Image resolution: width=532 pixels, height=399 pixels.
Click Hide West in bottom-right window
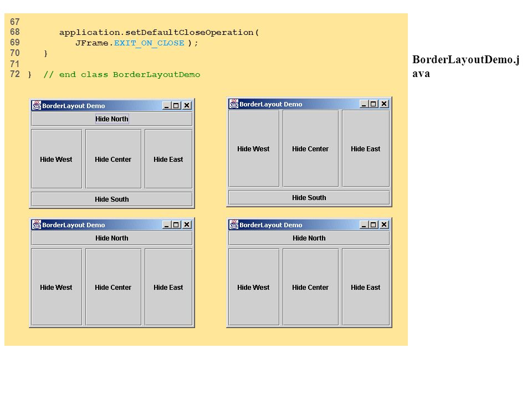point(254,287)
